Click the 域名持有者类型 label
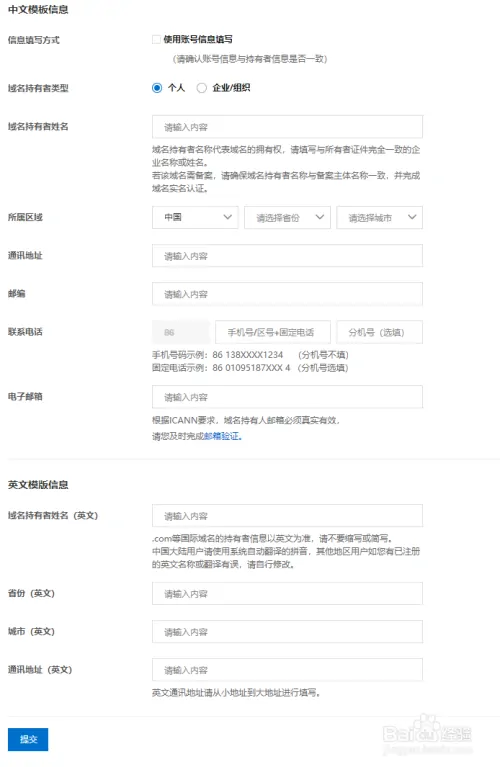The height and width of the screenshot is (767, 500). (38, 88)
